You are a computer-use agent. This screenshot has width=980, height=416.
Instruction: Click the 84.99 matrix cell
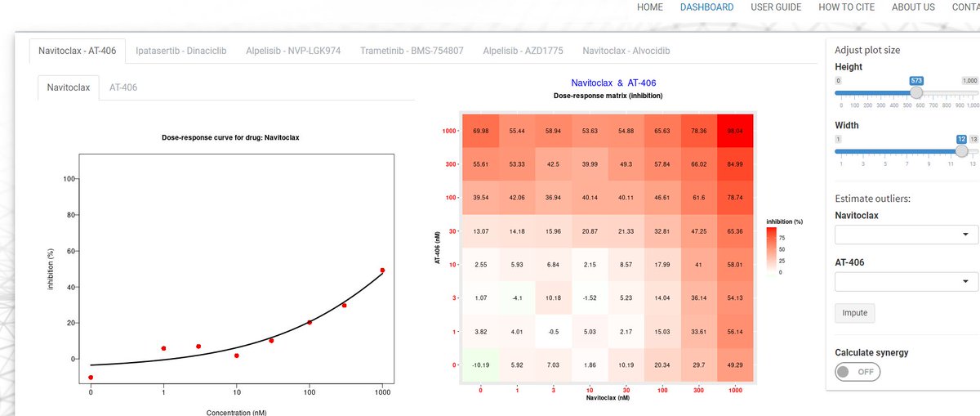[737, 164]
